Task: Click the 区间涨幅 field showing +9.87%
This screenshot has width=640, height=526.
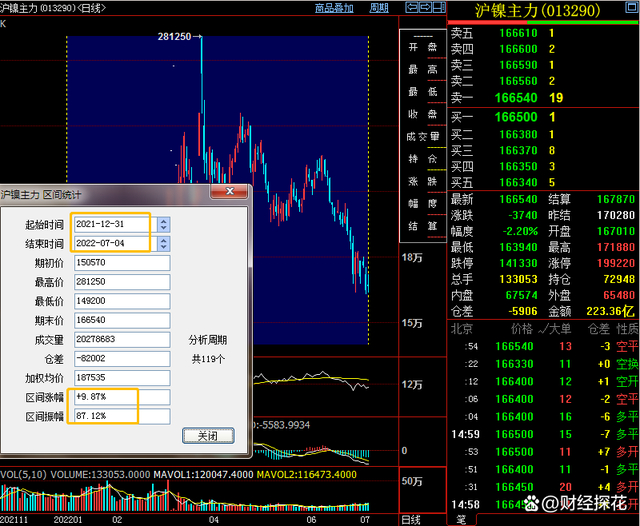Action: pos(122,397)
